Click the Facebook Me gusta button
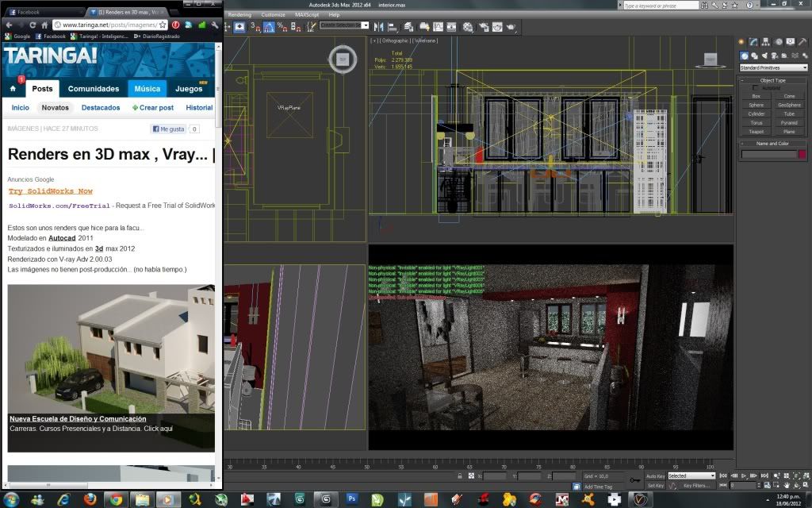The width and height of the screenshot is (812, 508). [168, 129]
